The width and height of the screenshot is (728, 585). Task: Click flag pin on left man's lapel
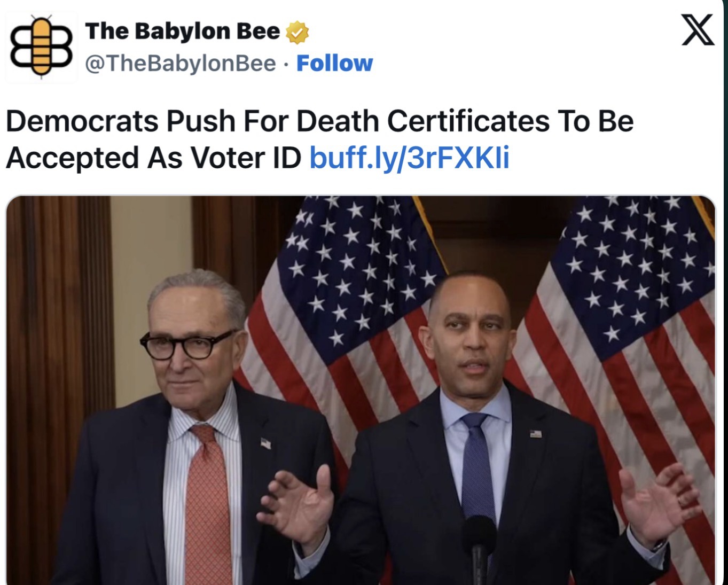266,443
